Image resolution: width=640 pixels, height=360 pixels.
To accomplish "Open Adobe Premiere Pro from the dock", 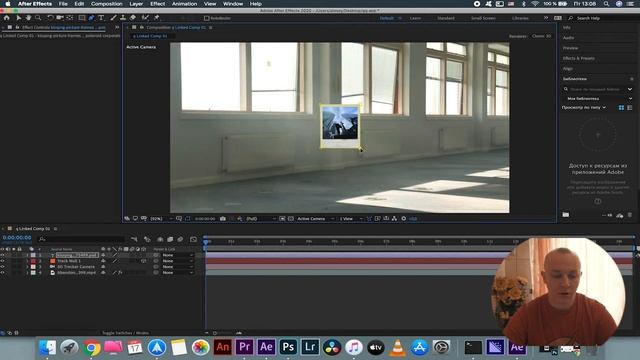I will (244, 347).
